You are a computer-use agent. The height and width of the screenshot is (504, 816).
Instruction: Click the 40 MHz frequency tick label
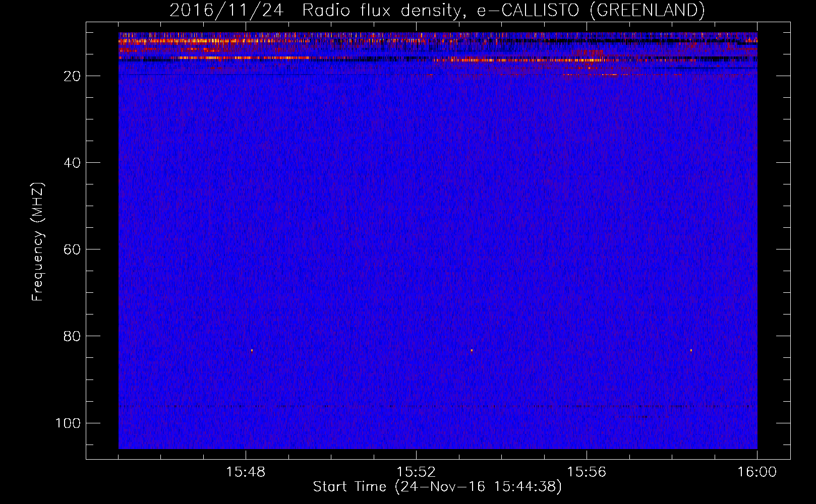coord(72,163)
